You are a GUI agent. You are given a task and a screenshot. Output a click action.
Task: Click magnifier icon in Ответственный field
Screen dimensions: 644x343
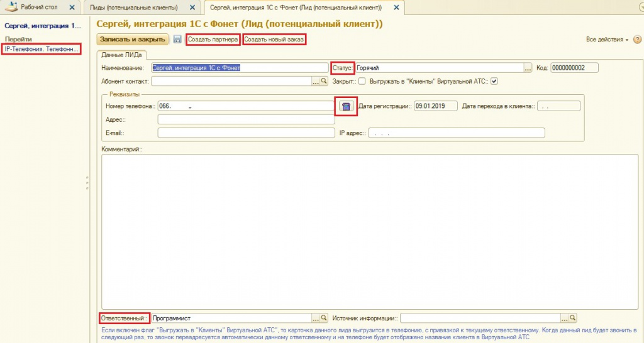324,318
